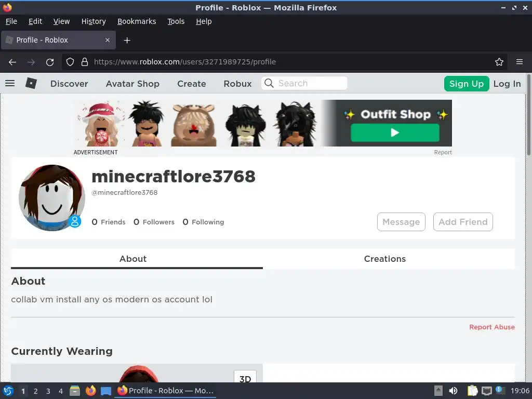Switch to workspace 3

[48, 391]
